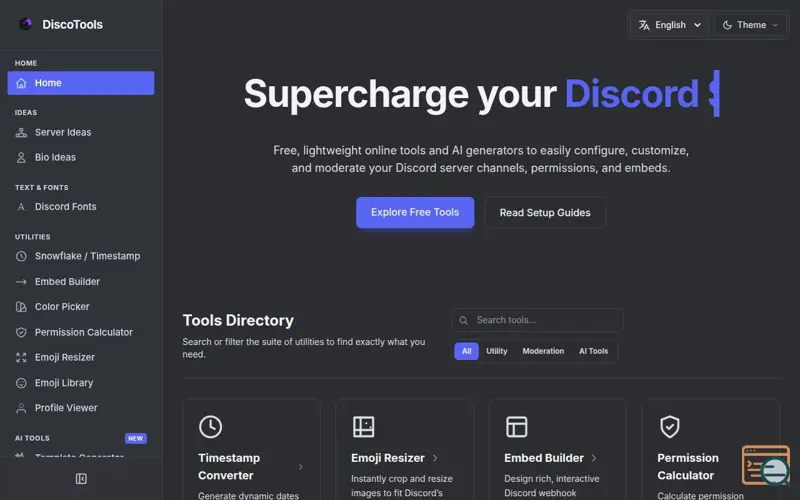Click the AI TOOLS section label
The width and height of the screenshot is (800, 500).
click(32, 438)
